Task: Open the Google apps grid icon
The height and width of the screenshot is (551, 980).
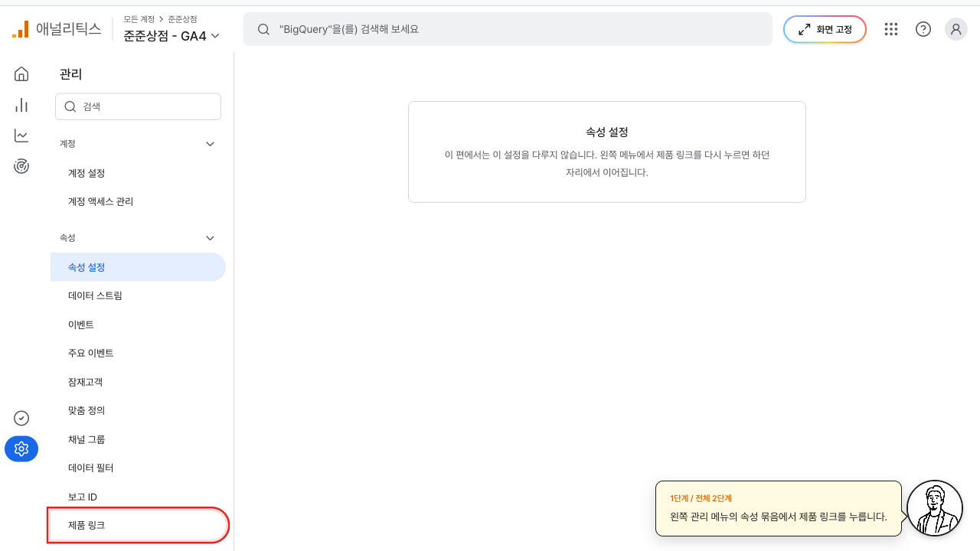Action: tap(890, 29)
